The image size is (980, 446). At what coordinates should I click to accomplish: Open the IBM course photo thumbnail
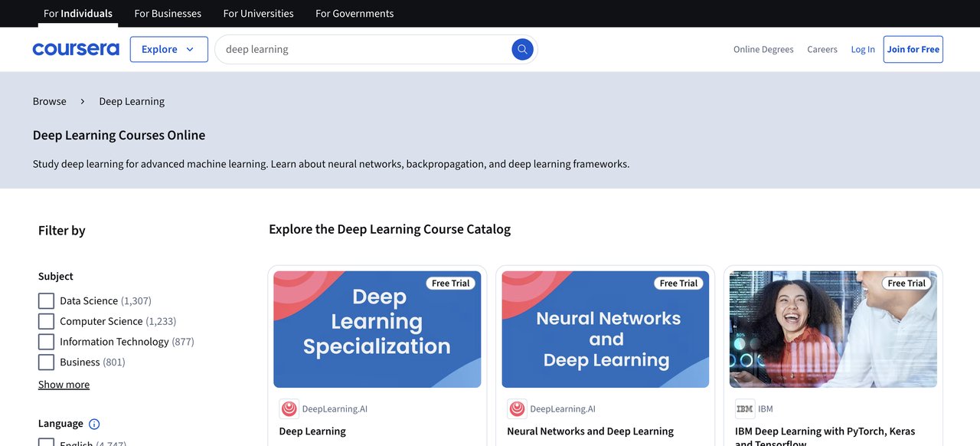pyautogui.click(x=833, y=330)
